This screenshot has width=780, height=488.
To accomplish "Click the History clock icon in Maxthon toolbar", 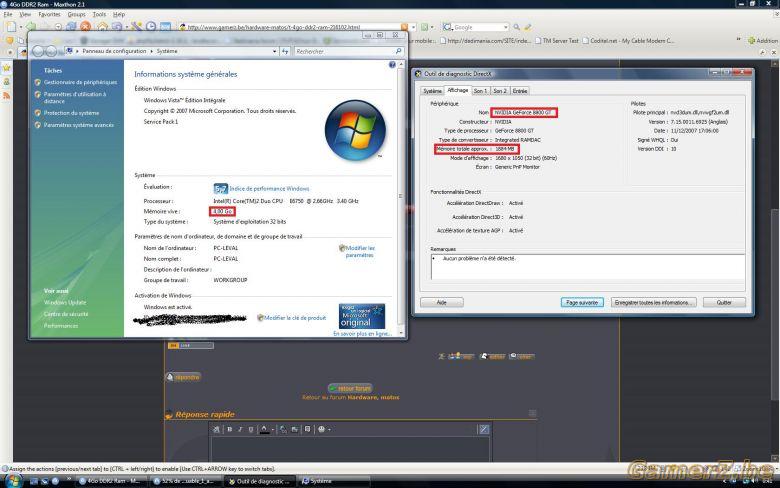I will click(x=151, y=26).
